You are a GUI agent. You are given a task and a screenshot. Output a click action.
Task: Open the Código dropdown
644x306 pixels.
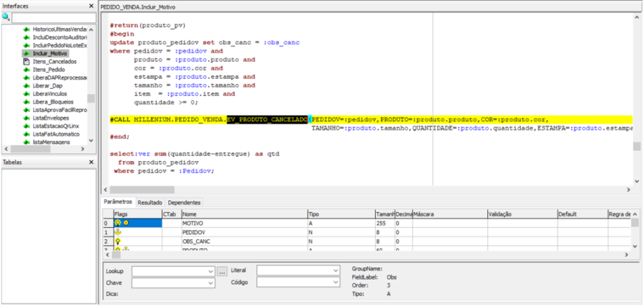click(334, 282)
